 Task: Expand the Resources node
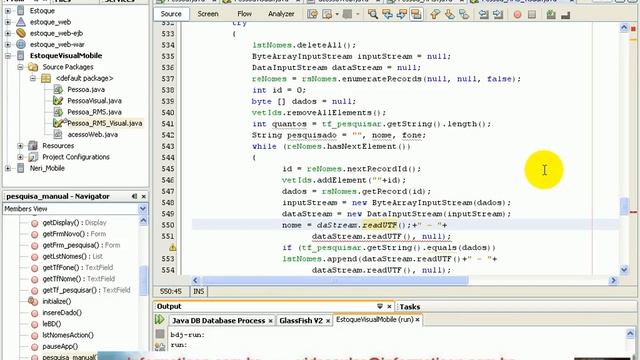(20, 146)
